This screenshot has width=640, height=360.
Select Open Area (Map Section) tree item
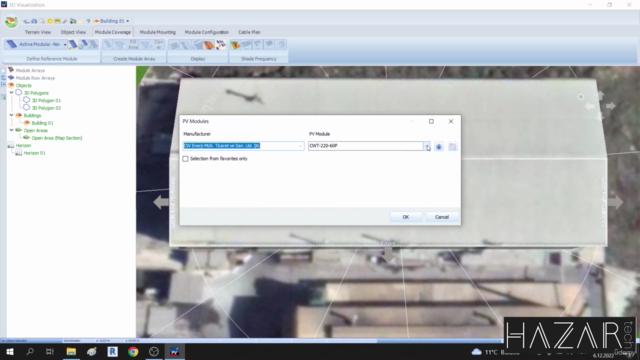[57, 138]
